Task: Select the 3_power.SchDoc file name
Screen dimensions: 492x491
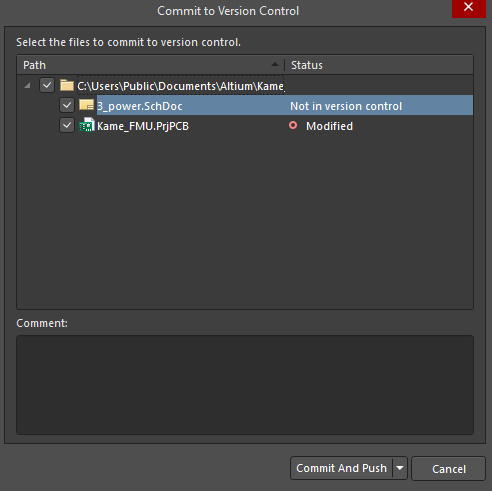Action: [x=140, y=106]
